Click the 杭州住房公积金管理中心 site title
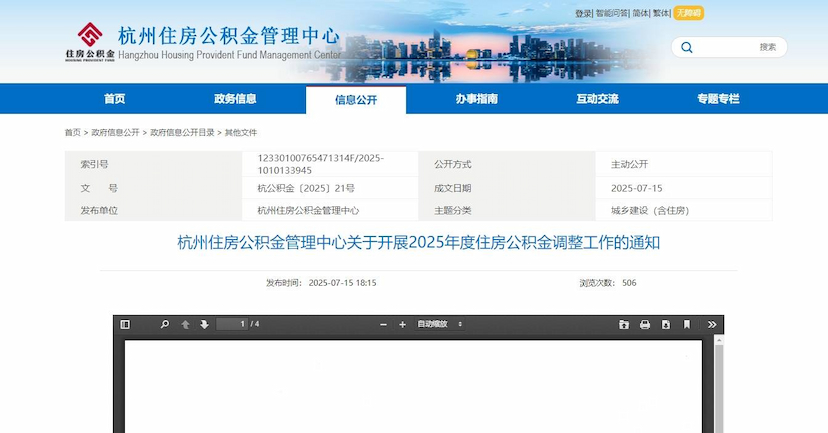Screen dimensions: 828x433 coord(228,36)
